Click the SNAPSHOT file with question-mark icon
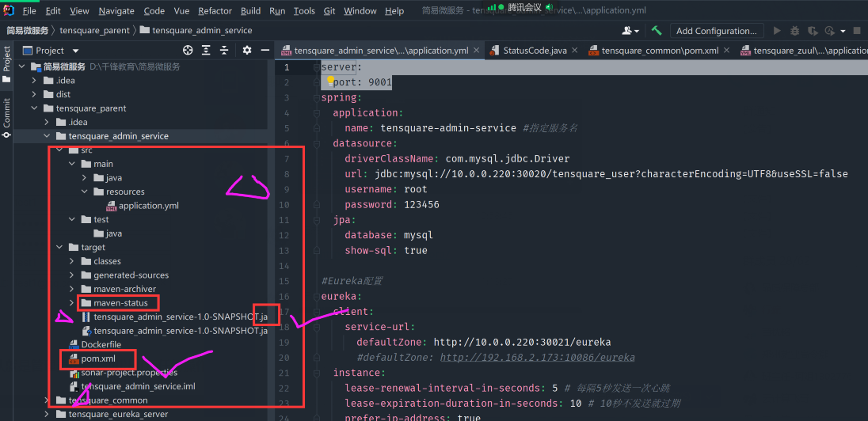Screen dimensions: 868x421 coord(86,331)
